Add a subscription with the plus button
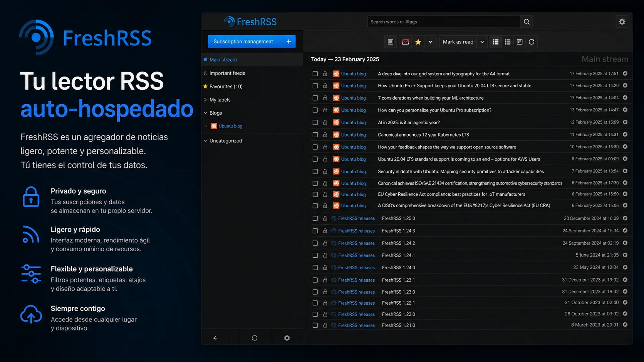The image size is (644, 362). click(x=288, y=42)
